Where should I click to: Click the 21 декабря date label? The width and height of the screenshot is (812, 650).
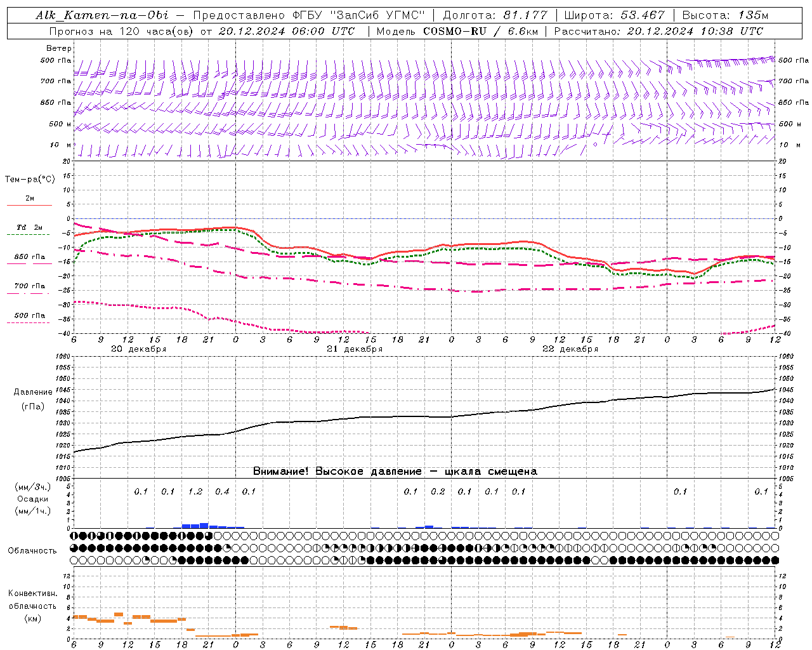[x=355, y=349]
